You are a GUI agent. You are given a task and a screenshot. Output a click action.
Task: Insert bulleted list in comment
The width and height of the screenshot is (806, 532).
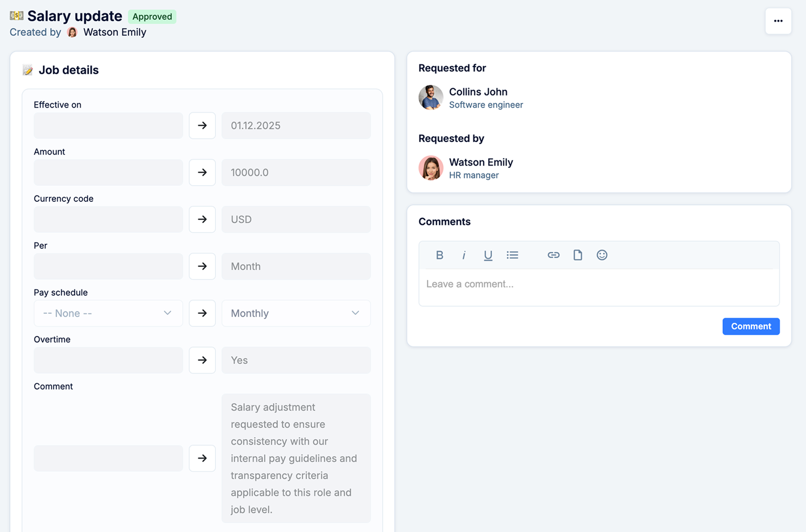tap(512, 255)
